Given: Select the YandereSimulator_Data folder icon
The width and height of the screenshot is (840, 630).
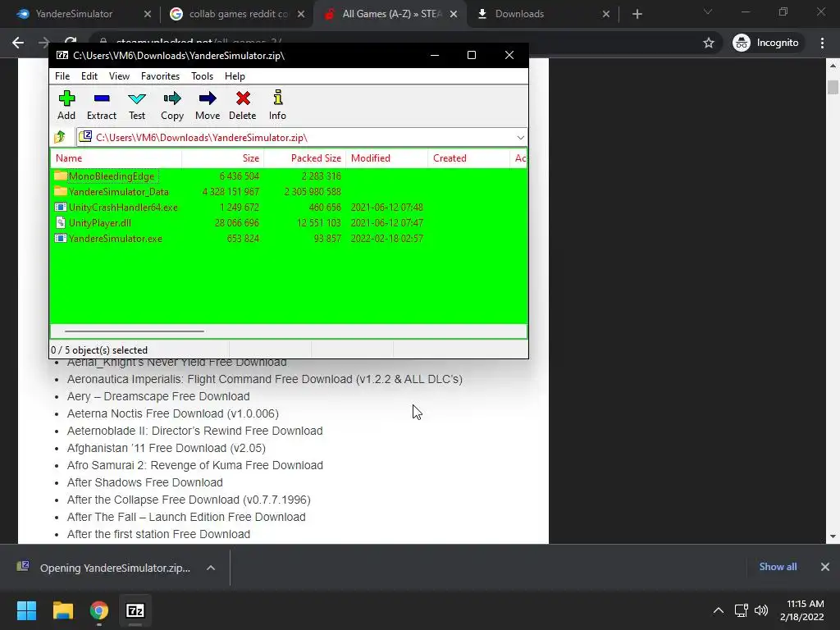Looking at the screenshot, I should pos(60,191).
